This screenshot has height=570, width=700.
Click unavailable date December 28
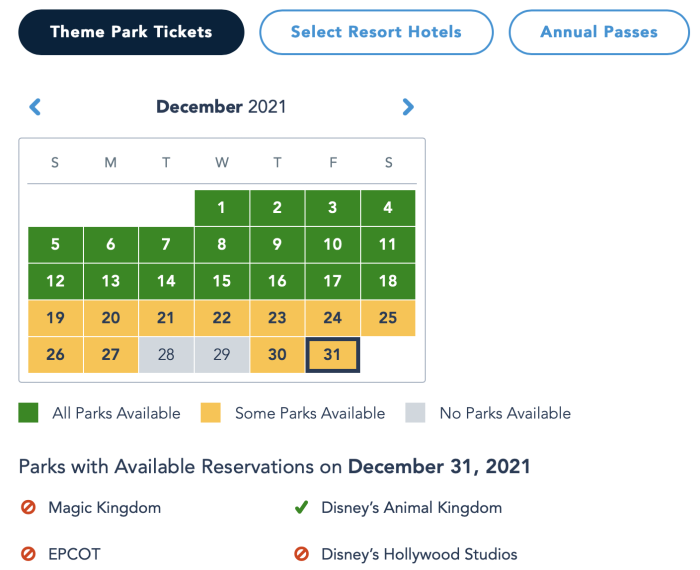[166, 355]
